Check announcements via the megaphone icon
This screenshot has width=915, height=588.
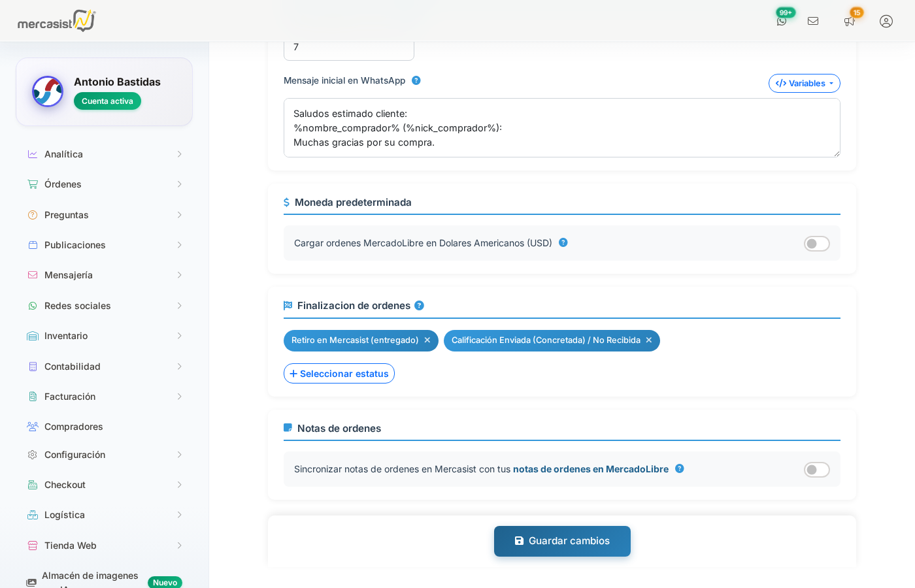tap(849, 21)
